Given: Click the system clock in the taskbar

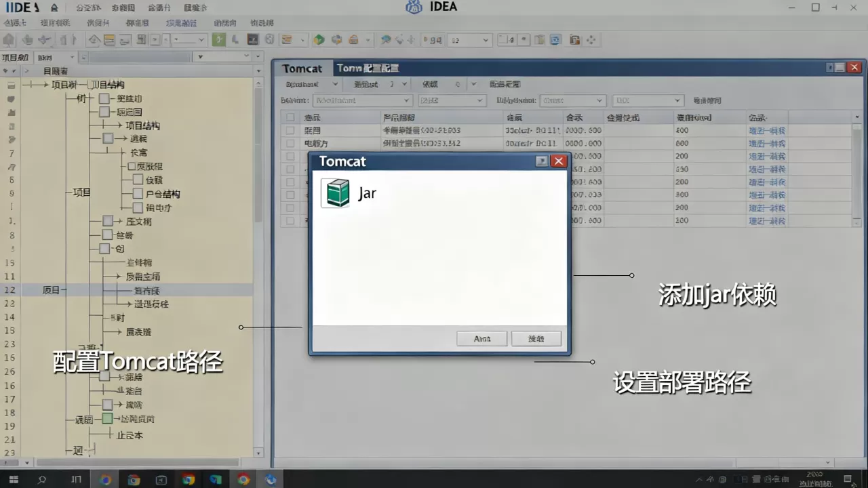Looking at the screenshot, I should pos(814,479).
